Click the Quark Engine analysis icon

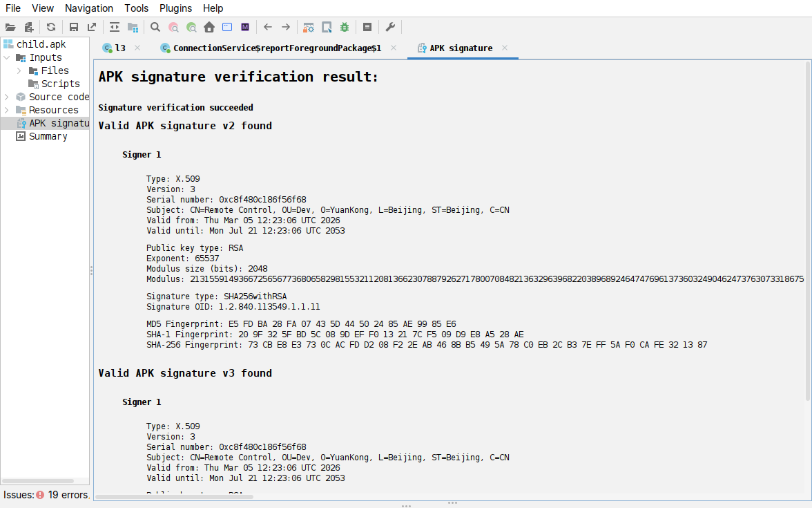click(327, 27)
